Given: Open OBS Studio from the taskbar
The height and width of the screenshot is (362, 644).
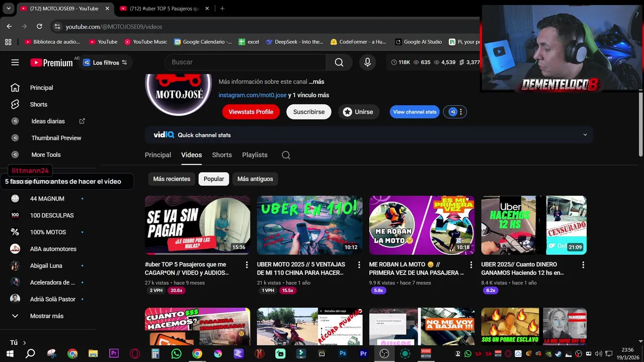Looking at the screenshot, I should point(384,353).
